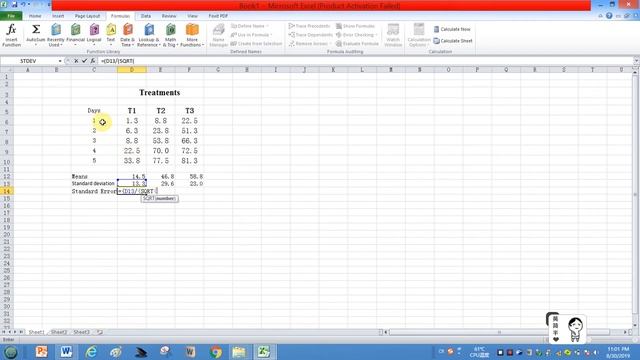Save workbook from Quick Access Toolbar
This screenshot has width=640, height=360.
click(x=15, y=4)
